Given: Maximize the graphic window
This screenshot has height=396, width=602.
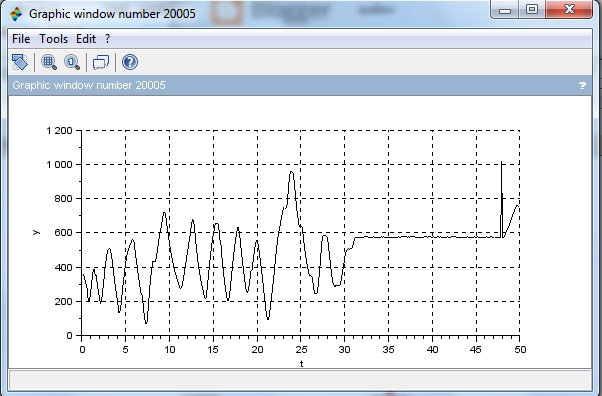Looking at the screenshot, I should [x=532, y=10].
